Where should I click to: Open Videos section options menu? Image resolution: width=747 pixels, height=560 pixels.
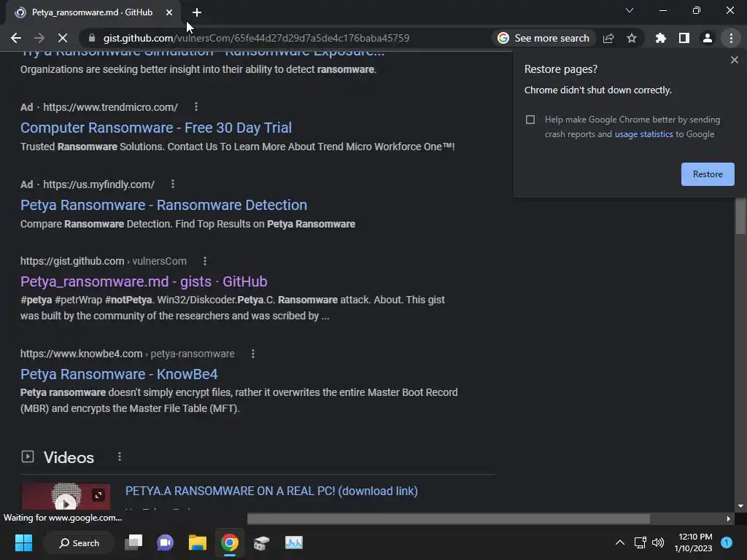(120, 456)
